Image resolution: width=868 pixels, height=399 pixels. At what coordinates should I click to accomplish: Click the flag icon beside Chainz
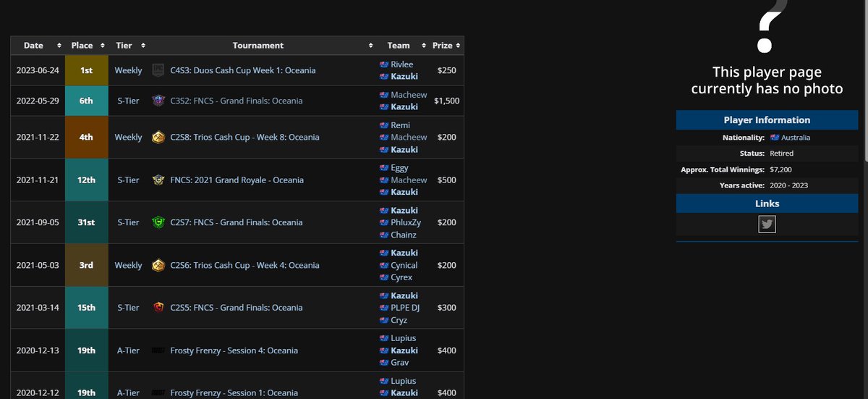[384, 235]
